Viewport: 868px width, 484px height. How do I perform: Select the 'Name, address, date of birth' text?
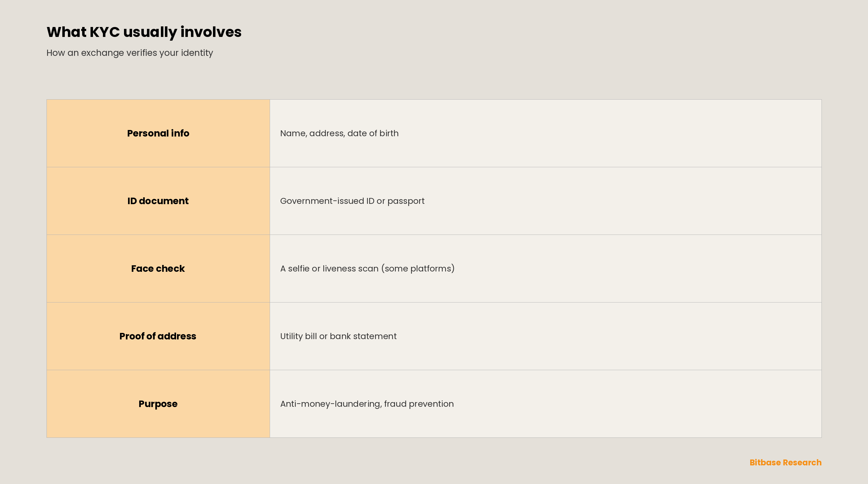click(x=339, y=133)
